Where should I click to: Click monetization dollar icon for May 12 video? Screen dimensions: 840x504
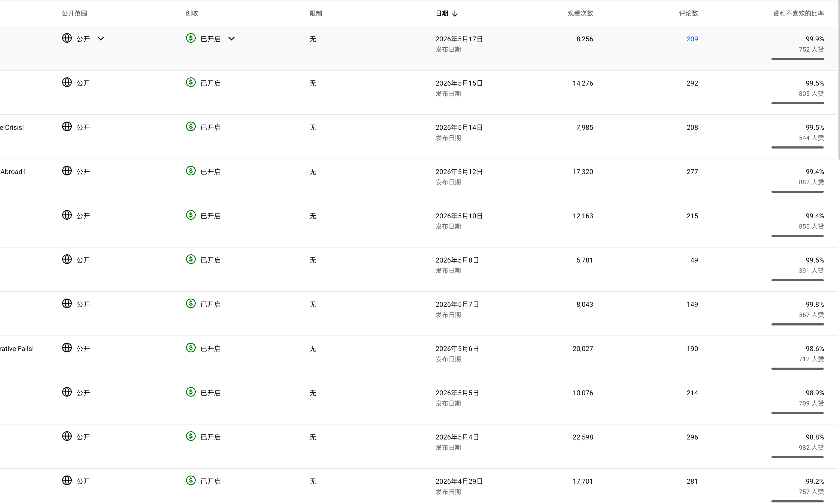tap(191, 171)
